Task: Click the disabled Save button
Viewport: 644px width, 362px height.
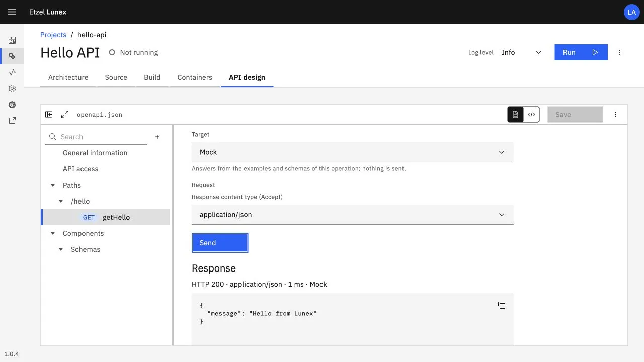Action: pyautogui.click(x=575, y=115)
